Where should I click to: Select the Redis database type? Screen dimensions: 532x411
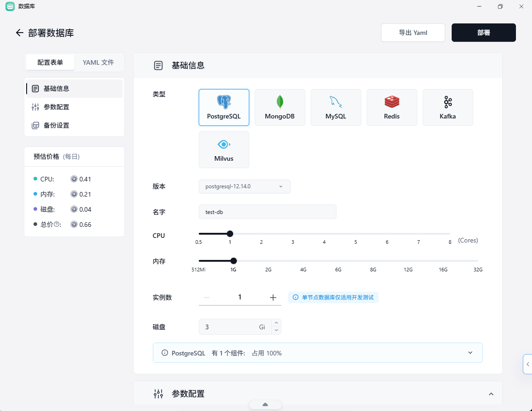point(392,107)
